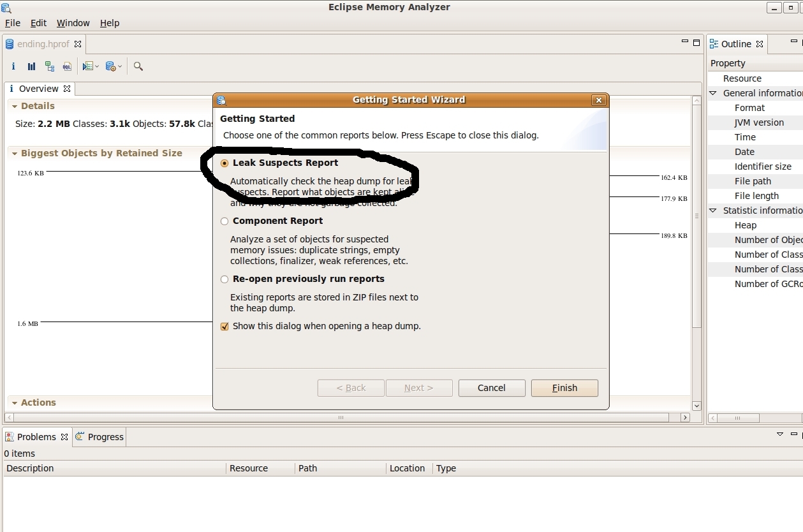Viewport: 803px width, 532px height.
Task: Click the Resource column header in Problems
Action: (261, 468)
